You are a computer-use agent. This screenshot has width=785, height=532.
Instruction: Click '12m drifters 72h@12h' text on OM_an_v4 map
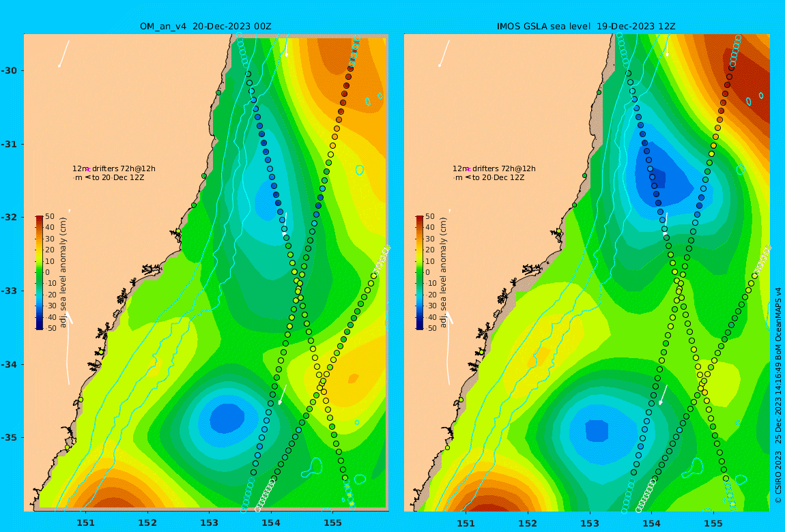pos(113,168)
